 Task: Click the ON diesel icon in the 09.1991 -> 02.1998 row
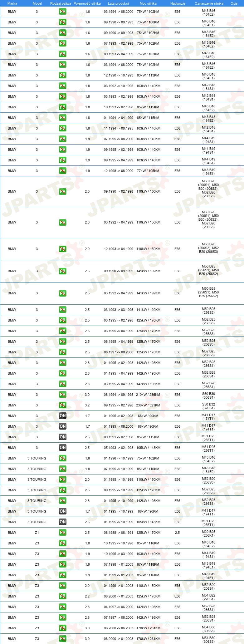click(x=62, y=437)
